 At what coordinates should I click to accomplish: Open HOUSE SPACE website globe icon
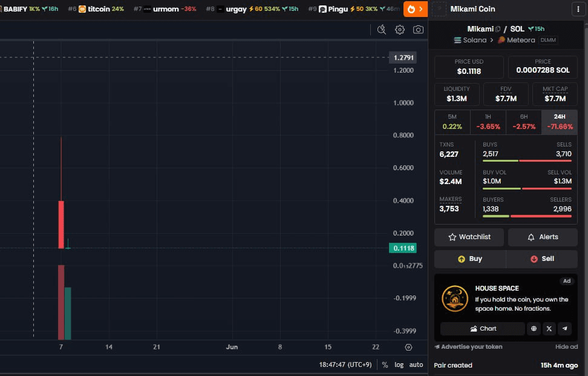pyautogui.click(x=534, y=329)
